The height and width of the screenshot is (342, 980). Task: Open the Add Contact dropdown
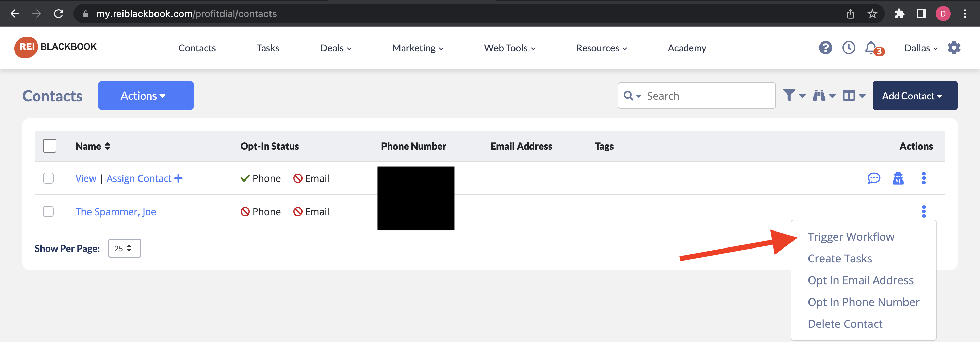(915, 96)
